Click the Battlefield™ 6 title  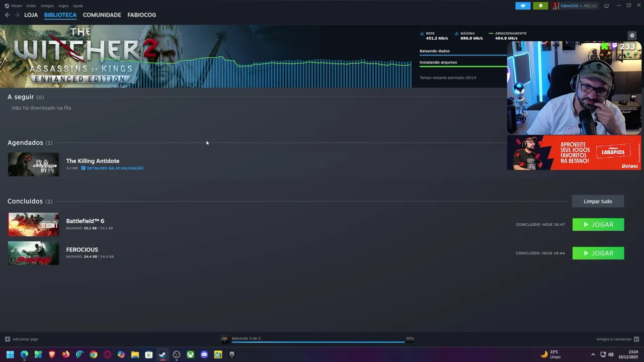pos(85,221)
